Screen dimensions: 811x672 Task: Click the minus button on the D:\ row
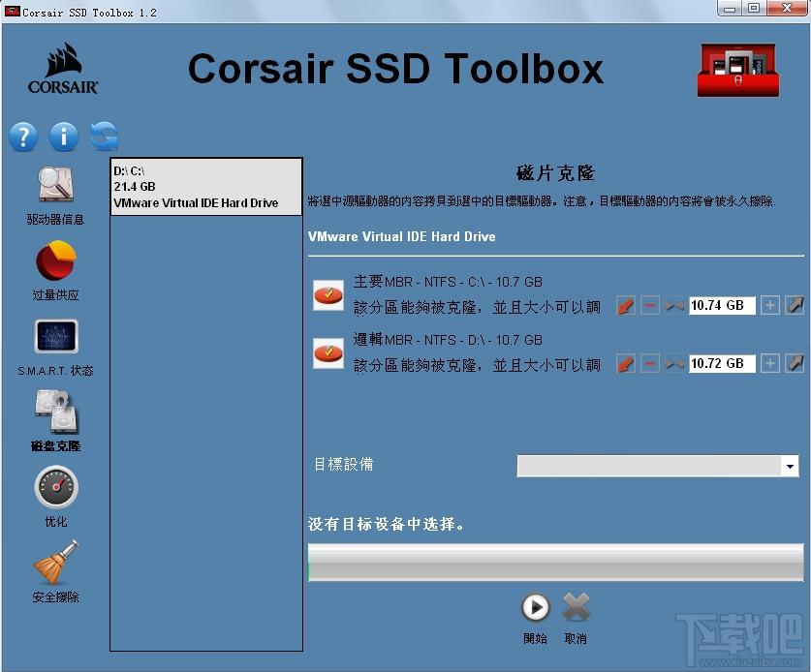649,363
